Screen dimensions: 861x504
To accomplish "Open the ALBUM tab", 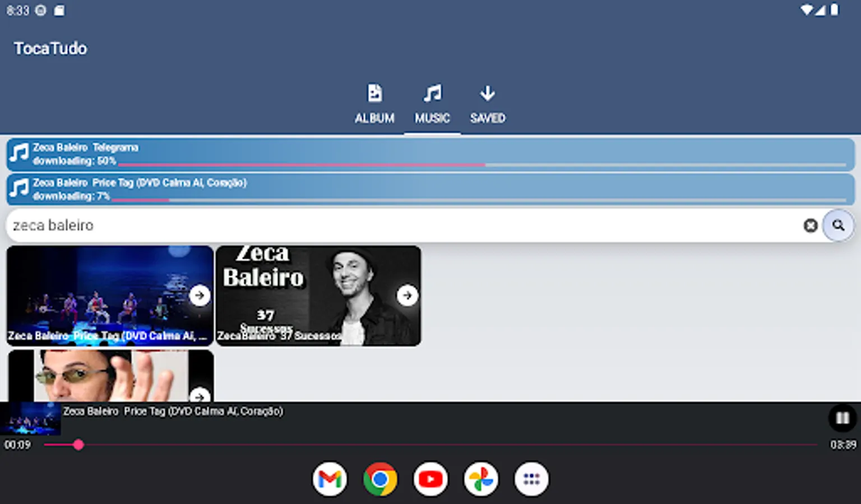I will click(x=374, y=104).
